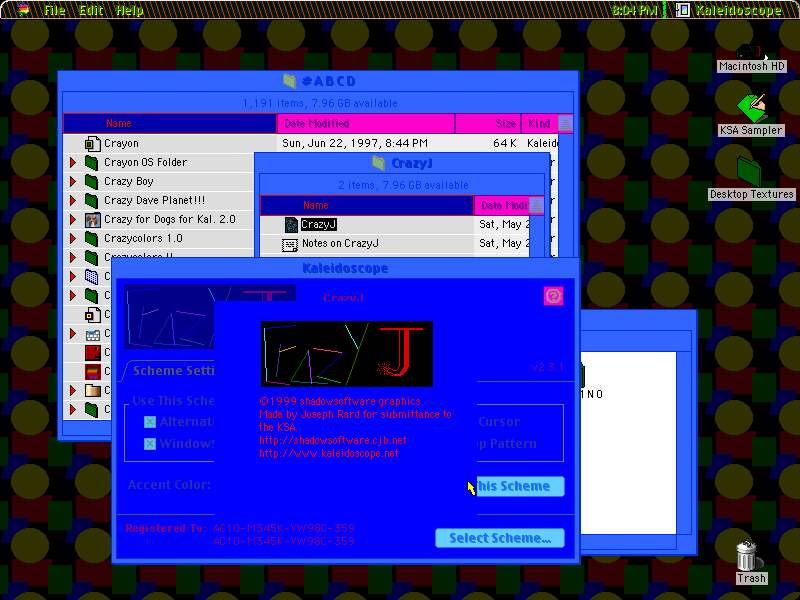Image resolution: width=800 pixels, height=600 pixels.
Task: Switch to the Scheme Settings tab
Action: [x=173, y=370]
